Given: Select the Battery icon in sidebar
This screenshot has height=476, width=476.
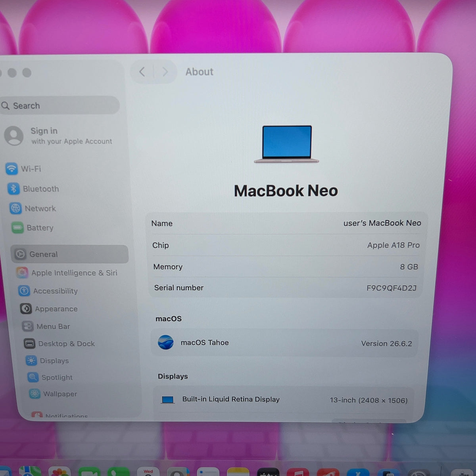Looking at the screenshot, I should point(17,228).
